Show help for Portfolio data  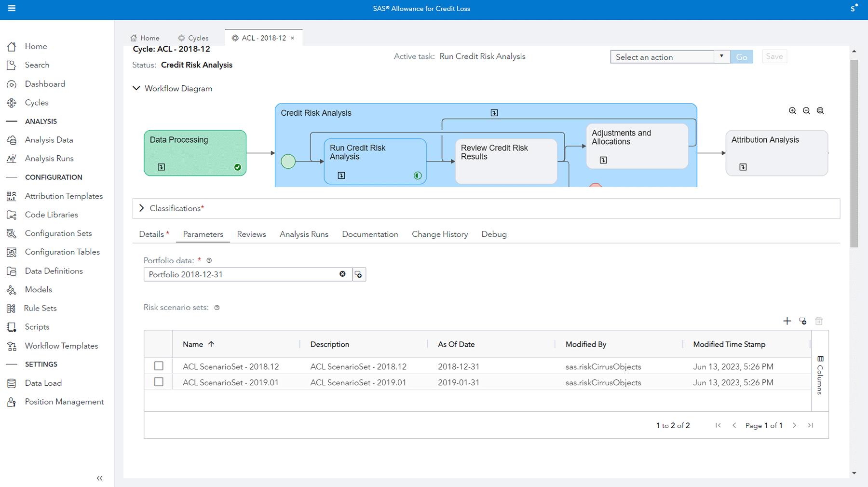coord(209,260)
